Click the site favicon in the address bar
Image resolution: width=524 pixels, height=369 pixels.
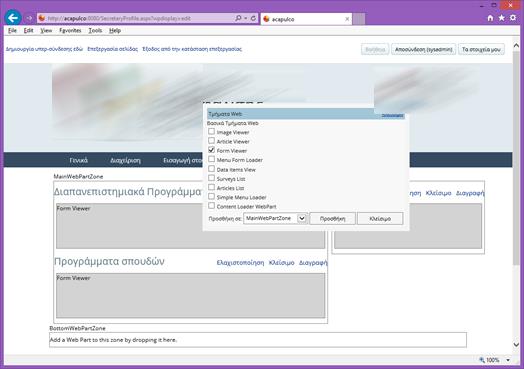click(42, 18)
